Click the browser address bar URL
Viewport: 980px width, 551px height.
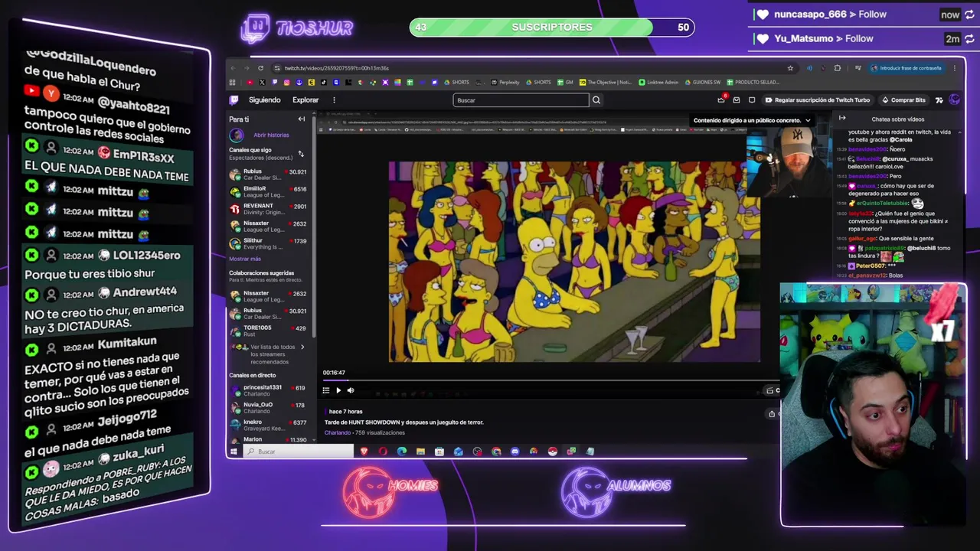(337, 68)
